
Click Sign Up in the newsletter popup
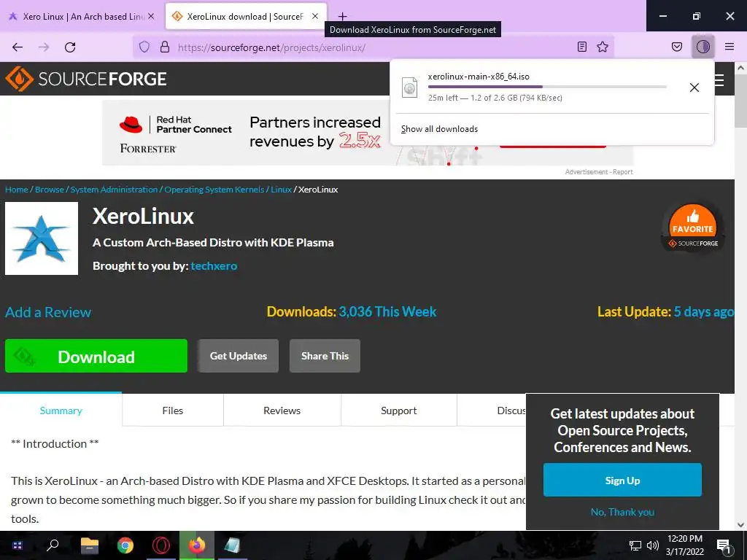(x=622, y=481)
